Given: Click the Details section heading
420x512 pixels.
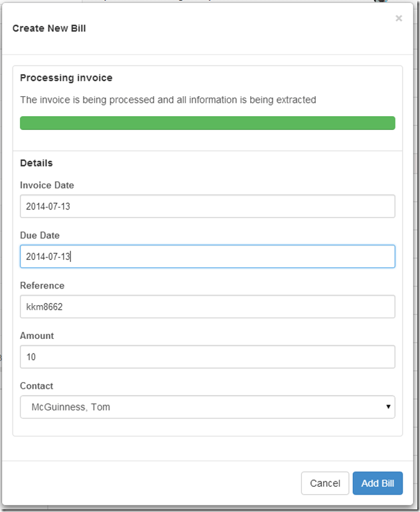Looking at the screenshot, I should pyautogui.click(x=36, y=163).
